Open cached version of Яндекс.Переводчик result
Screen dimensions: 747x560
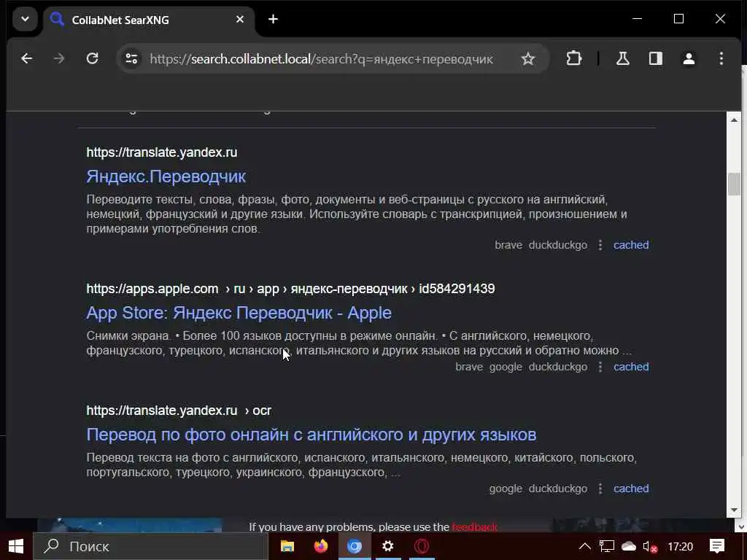pyautogui.click(x=631, y=245)
